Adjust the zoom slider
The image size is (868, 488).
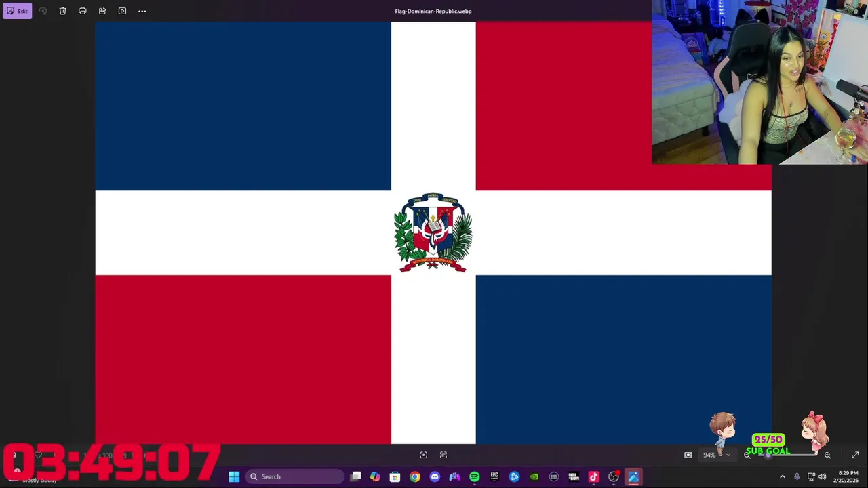pyautogui.click(x=787, y=455)
